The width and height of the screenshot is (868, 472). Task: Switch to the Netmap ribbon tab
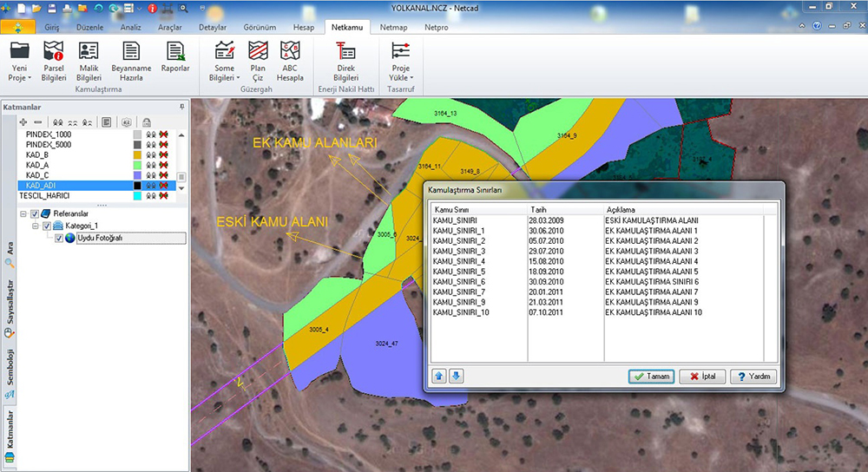click(393, 28)
